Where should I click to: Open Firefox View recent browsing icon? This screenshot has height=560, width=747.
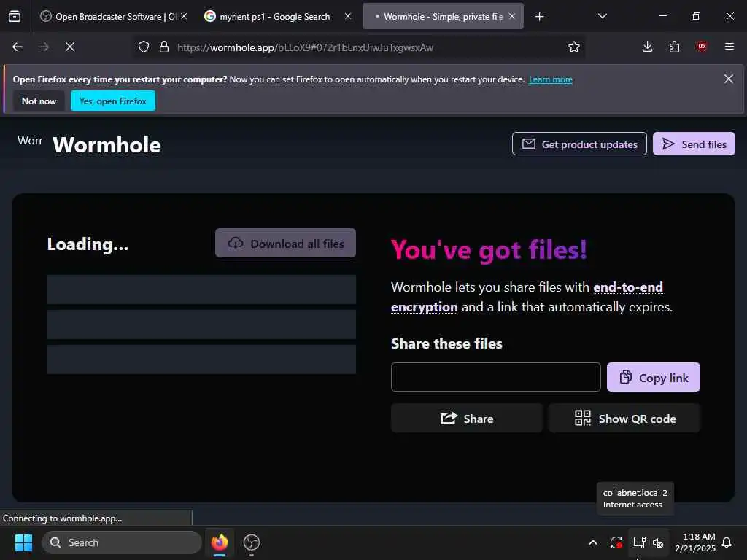coord(15,16)
